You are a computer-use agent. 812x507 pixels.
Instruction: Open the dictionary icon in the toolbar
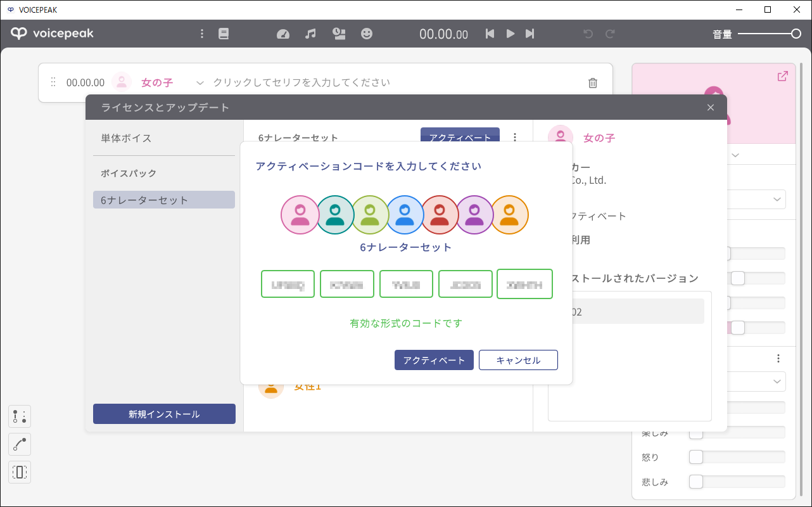click(223, 33)
